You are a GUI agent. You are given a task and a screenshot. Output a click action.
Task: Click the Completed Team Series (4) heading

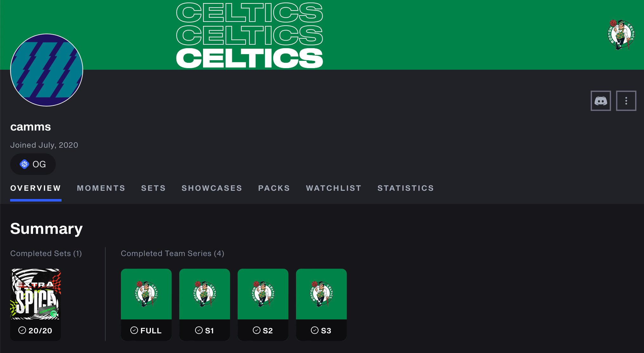(173, 254)
